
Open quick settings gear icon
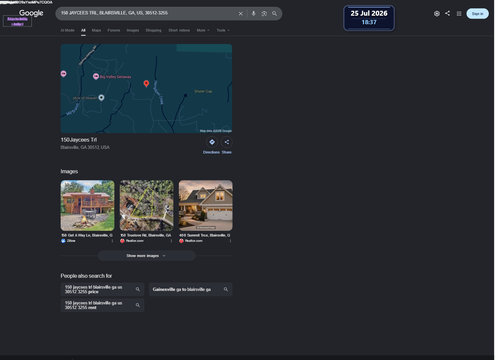(437, 14)
